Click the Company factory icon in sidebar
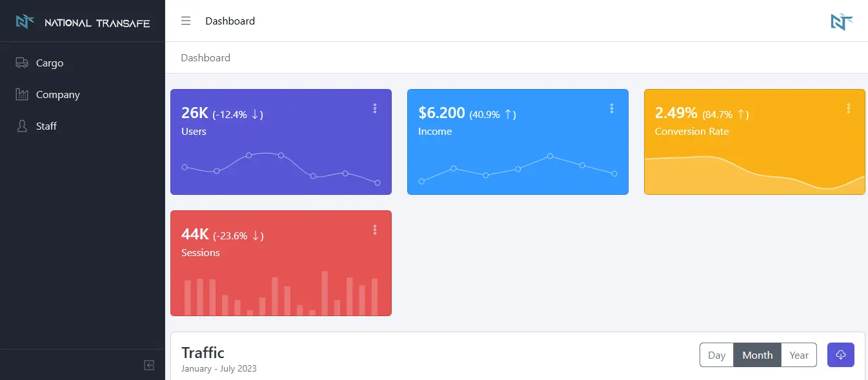The height and width of the screenshot is (380, 868). pos(22,94)
